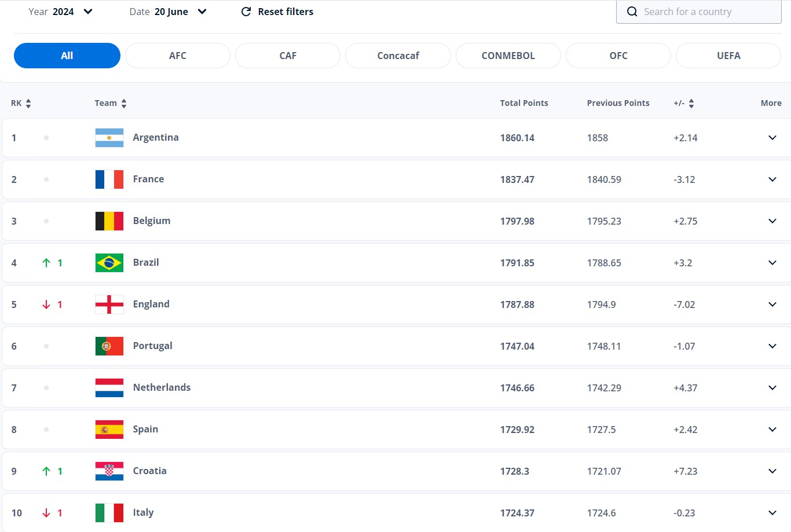791x532 pixels.
Task: Sort by the +/- column arrows
Action: point(691,104)
